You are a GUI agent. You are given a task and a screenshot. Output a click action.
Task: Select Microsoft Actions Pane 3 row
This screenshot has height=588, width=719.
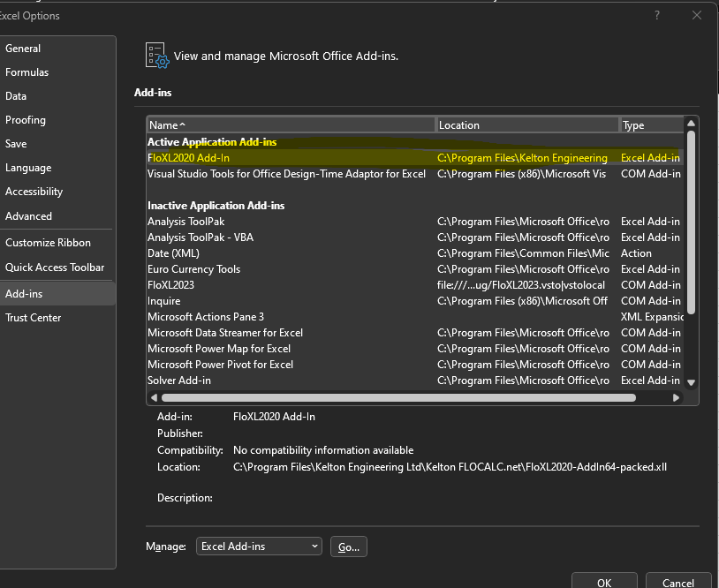click(x=414, y=317)
